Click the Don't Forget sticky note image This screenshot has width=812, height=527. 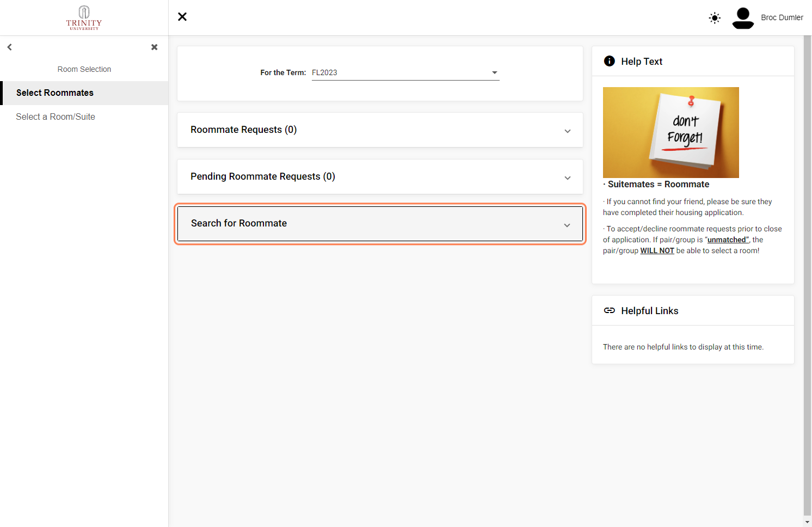(x=671, y=132)
